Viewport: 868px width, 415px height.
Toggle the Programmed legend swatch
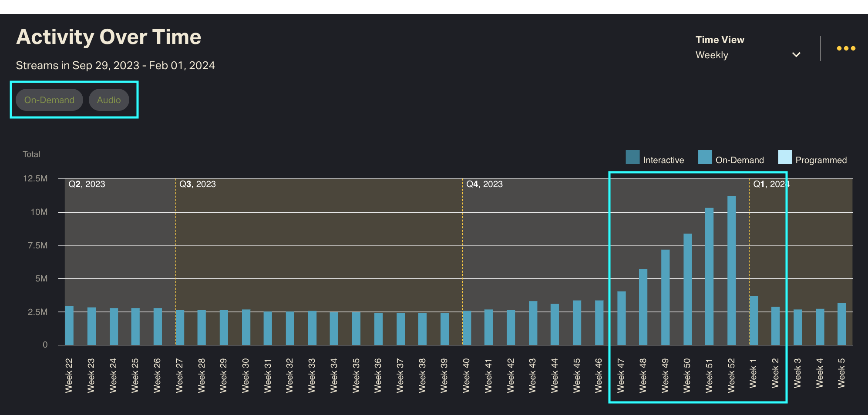[785, 157]
